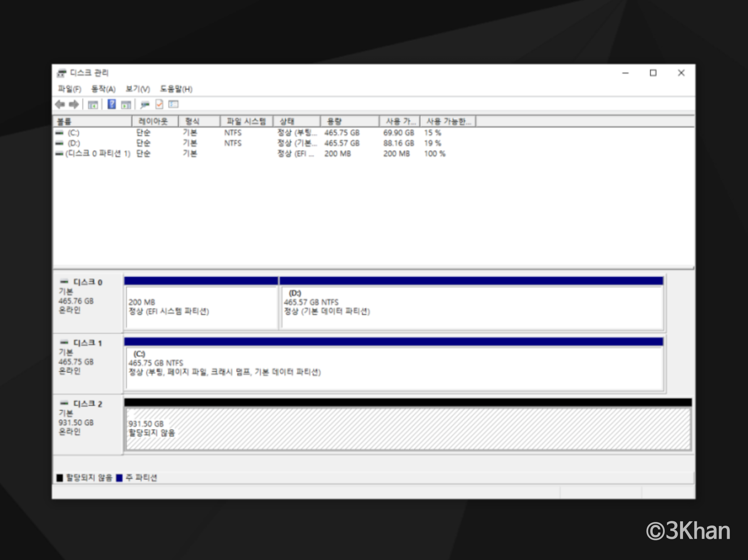The image size is (748, 560).
Task: Sort by the 용량 column header
Action: [349, 121]
